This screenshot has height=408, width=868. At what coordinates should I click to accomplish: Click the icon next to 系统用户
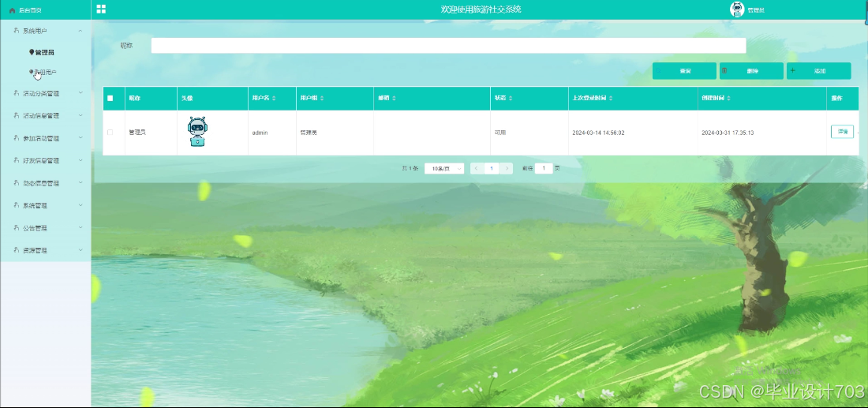(17, 31)
